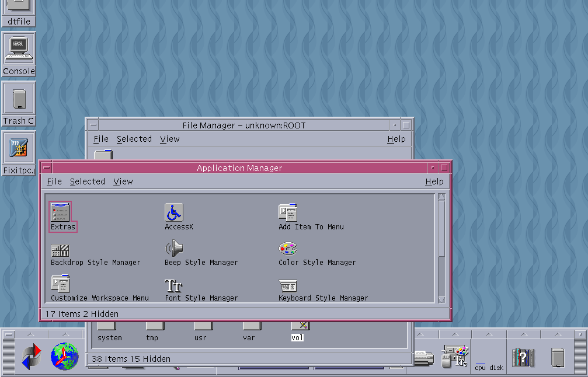
Task: Open the Font Style Manager icon
Action: (173, 285)
